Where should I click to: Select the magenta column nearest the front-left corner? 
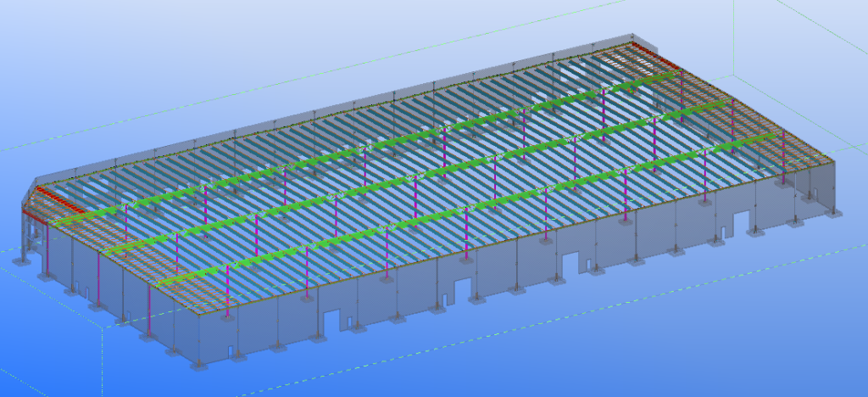click(149, 307)
